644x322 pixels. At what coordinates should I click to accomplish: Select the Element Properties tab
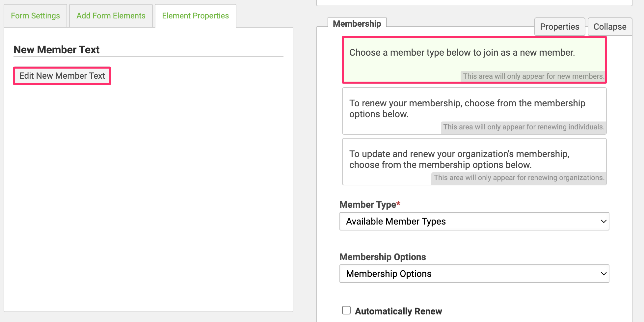[x=196, y=16]
